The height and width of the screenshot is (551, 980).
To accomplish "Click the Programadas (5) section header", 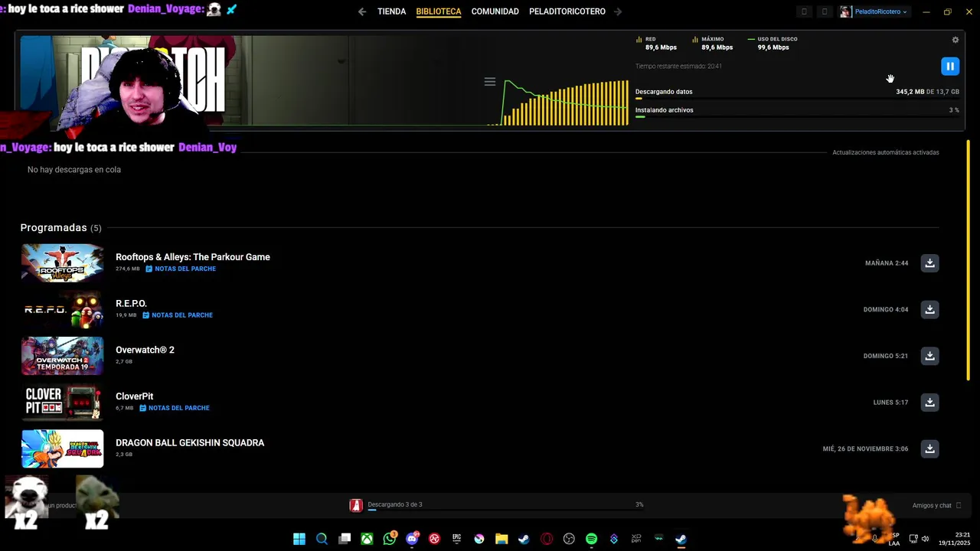I will (60, 228).
